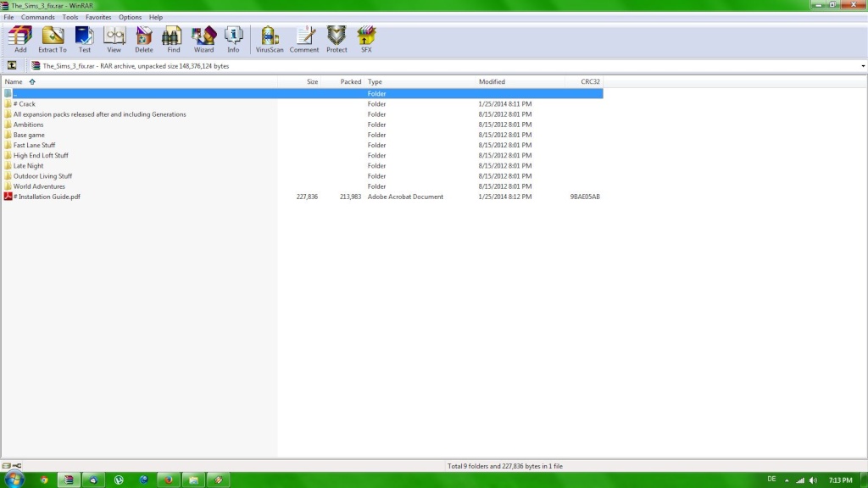Click the CRC32 value 9BAE05AB

pos(585,197)
